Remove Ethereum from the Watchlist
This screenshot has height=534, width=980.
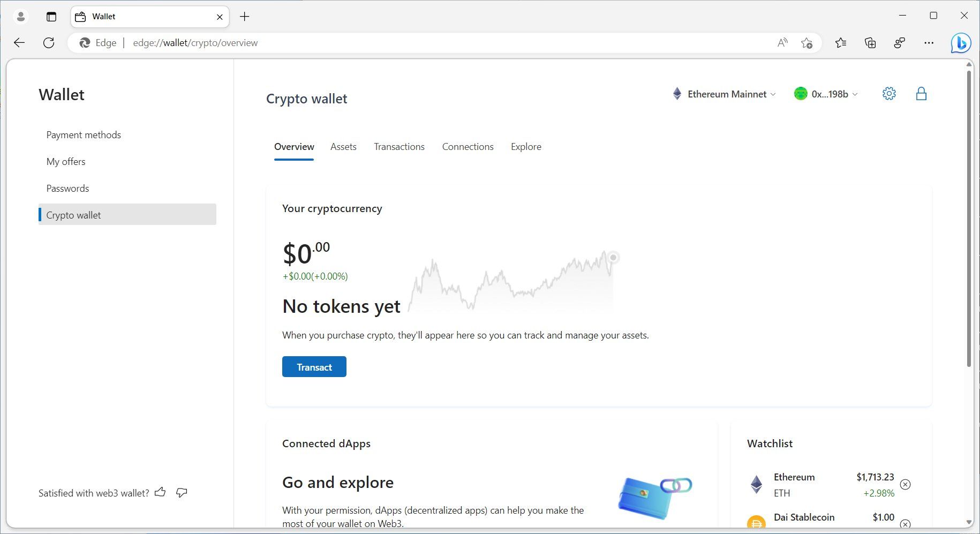(906, 484)
